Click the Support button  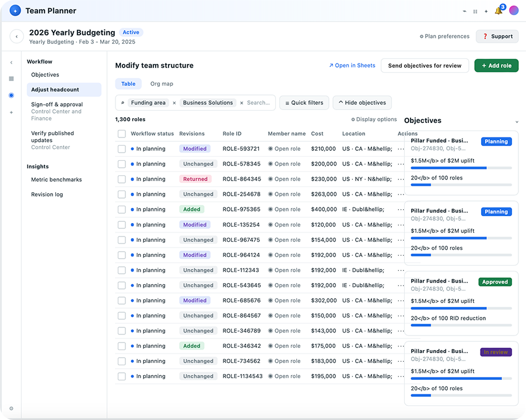497,36
